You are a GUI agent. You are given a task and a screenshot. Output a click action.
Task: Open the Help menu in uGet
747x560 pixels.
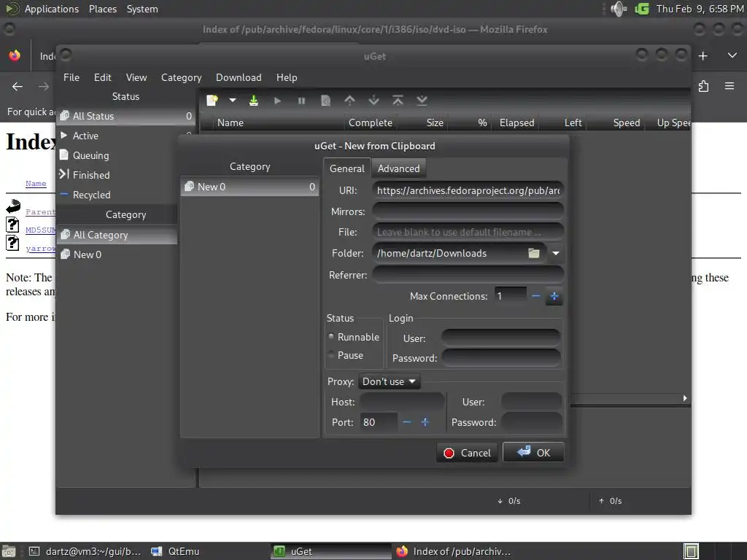pyautogui.click(x=287, y=77)
